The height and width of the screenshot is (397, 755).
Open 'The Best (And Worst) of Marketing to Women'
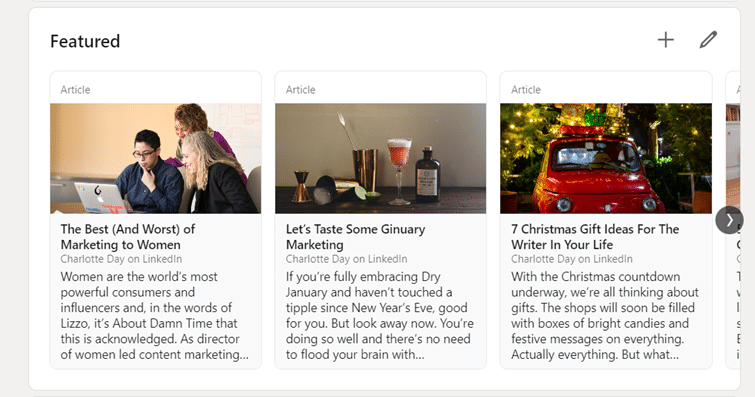[128, 237]
